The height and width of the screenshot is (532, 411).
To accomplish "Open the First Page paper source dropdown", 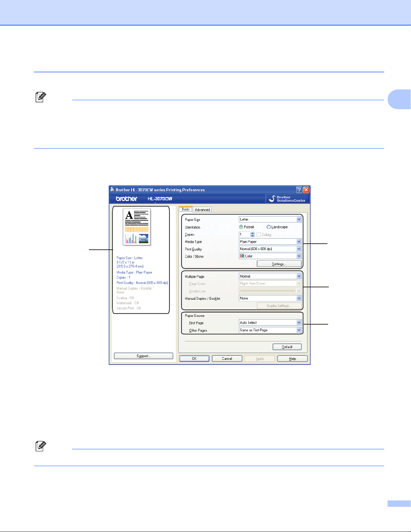I will click(270, 323).
